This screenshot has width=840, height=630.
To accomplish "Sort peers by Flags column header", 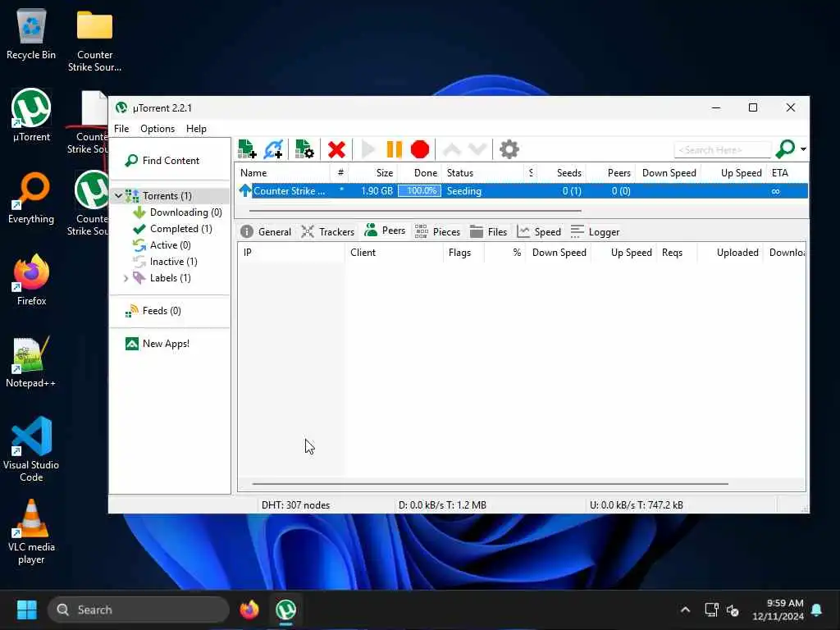I will tap(459, 253).
